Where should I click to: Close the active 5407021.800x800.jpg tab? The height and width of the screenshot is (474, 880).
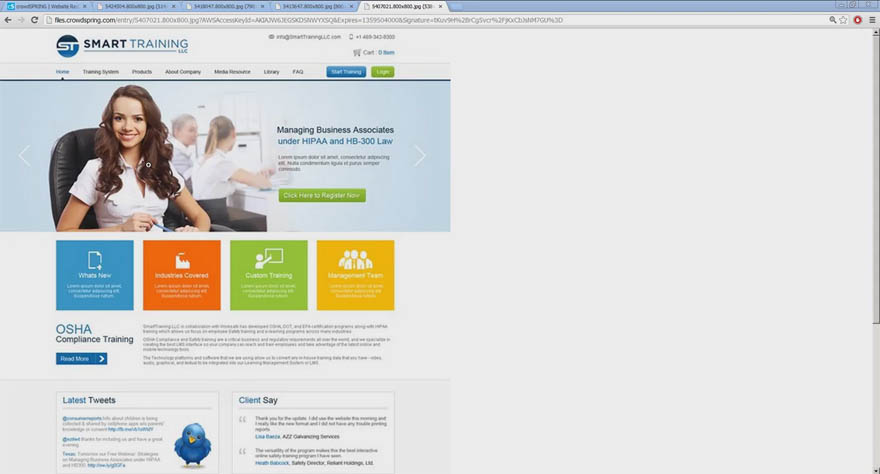coord(440,6)
